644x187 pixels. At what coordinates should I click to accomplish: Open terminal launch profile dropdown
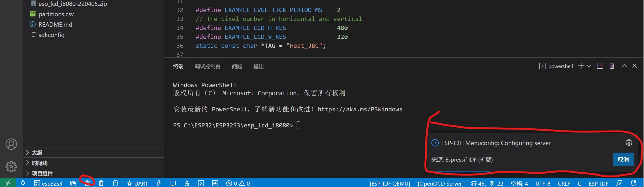(x=589, y=66)
